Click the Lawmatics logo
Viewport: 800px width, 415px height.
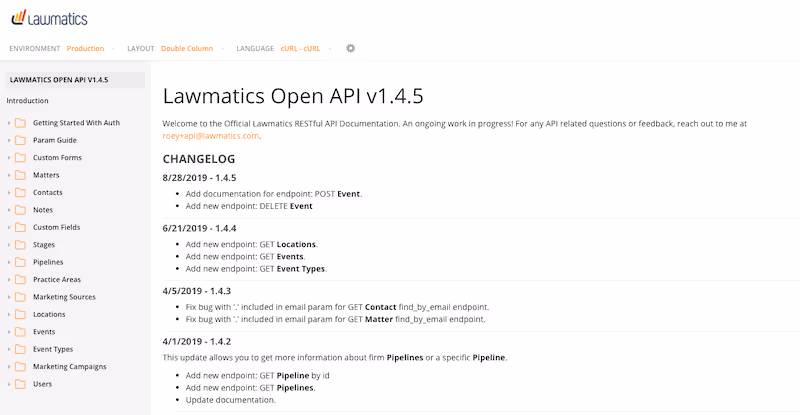pyautogui.click(x=49, y=18)
